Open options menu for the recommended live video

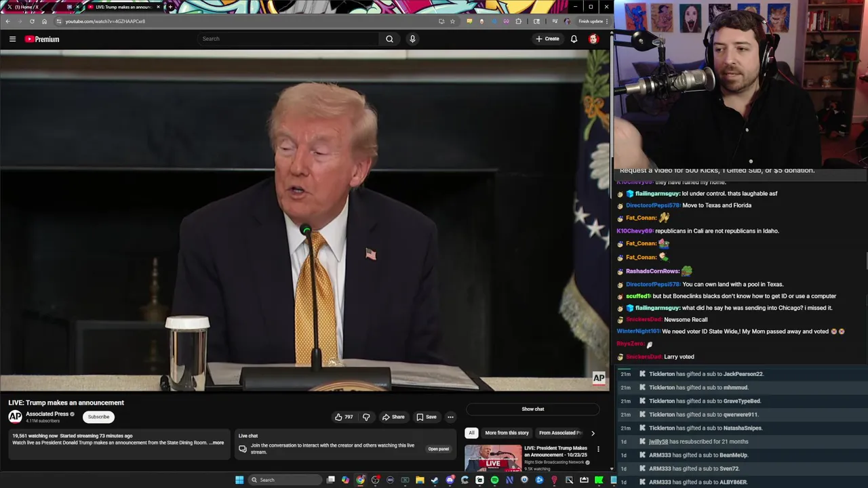[598, 449]
